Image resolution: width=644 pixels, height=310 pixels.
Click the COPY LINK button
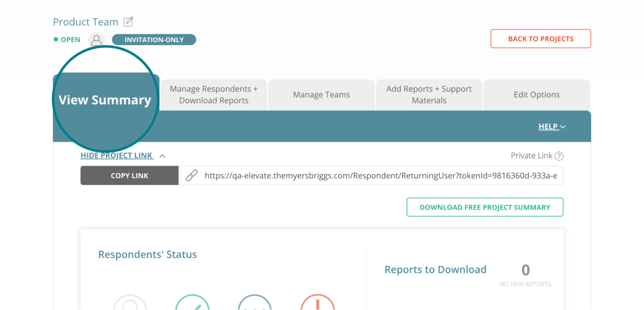coord(129,176)
